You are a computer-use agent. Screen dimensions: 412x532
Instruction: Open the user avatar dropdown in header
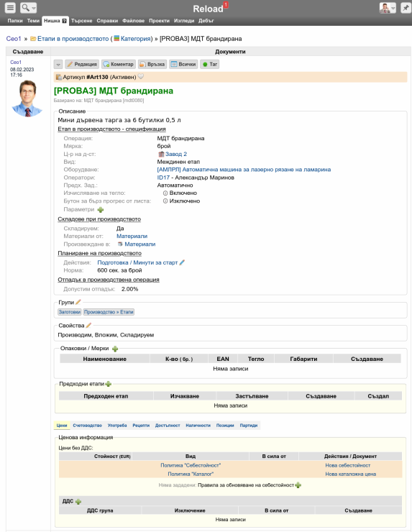[x=388, y=7]
